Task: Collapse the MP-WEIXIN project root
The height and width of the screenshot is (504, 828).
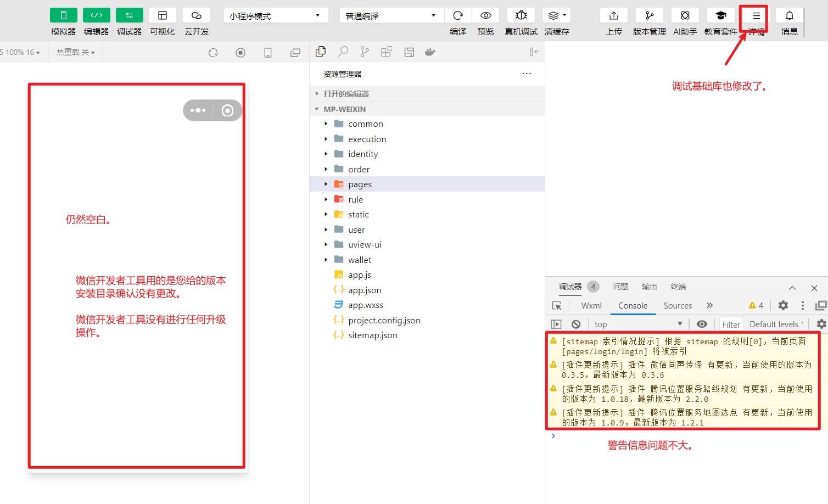Action: point(427,109)
